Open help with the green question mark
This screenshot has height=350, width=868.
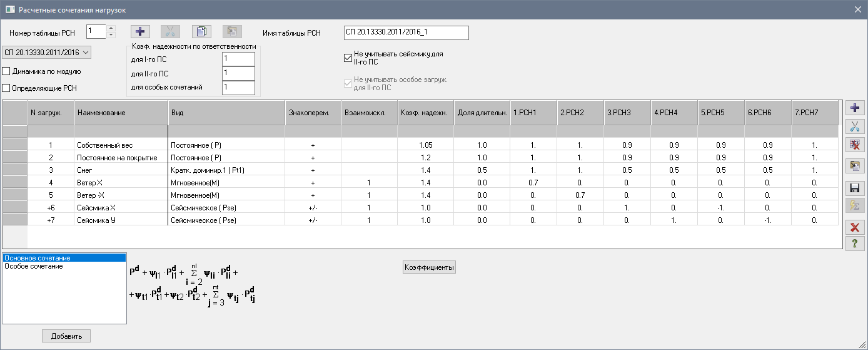(854, 244)
